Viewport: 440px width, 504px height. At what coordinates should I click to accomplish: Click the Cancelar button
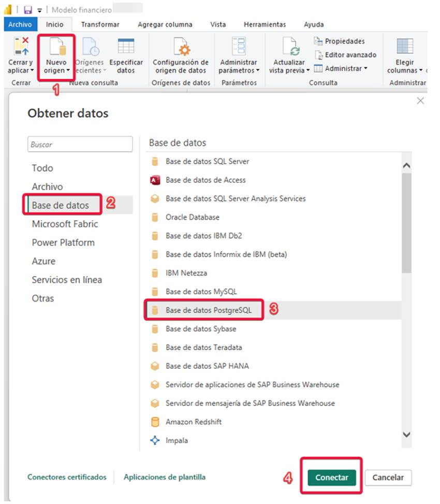(x=388, y=478)
